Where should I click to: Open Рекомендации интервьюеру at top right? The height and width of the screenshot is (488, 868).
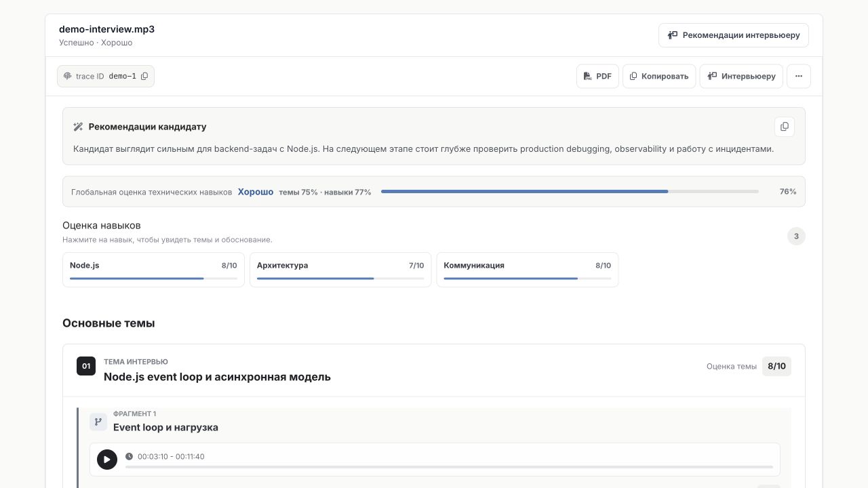click(x=733, y=35)
